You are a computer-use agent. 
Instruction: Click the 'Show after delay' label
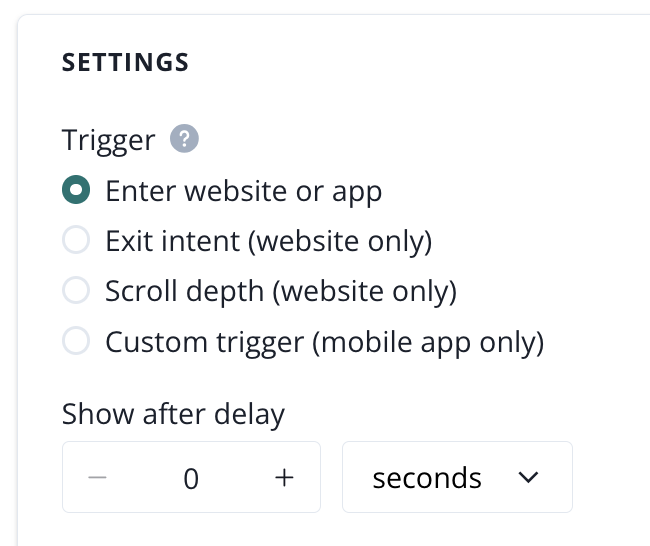pyautogui.click(x=173, y=413)
